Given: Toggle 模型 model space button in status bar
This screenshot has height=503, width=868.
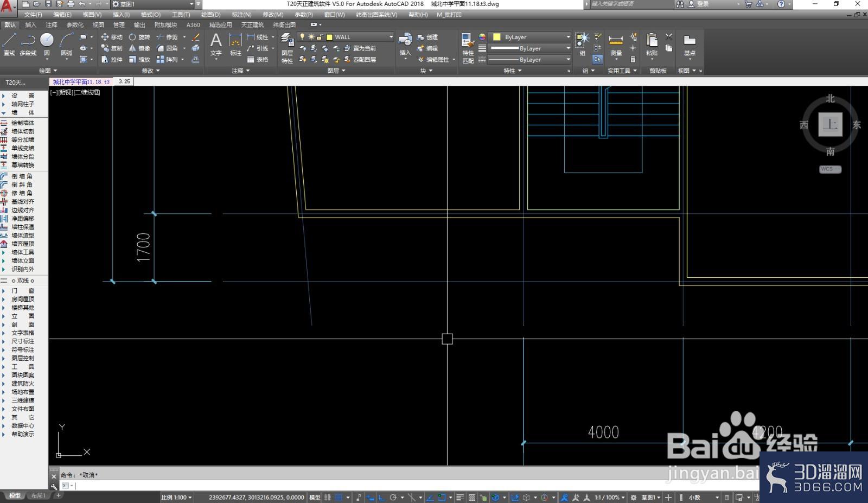Looking at the screenshot, I should [x=315, y=497].
